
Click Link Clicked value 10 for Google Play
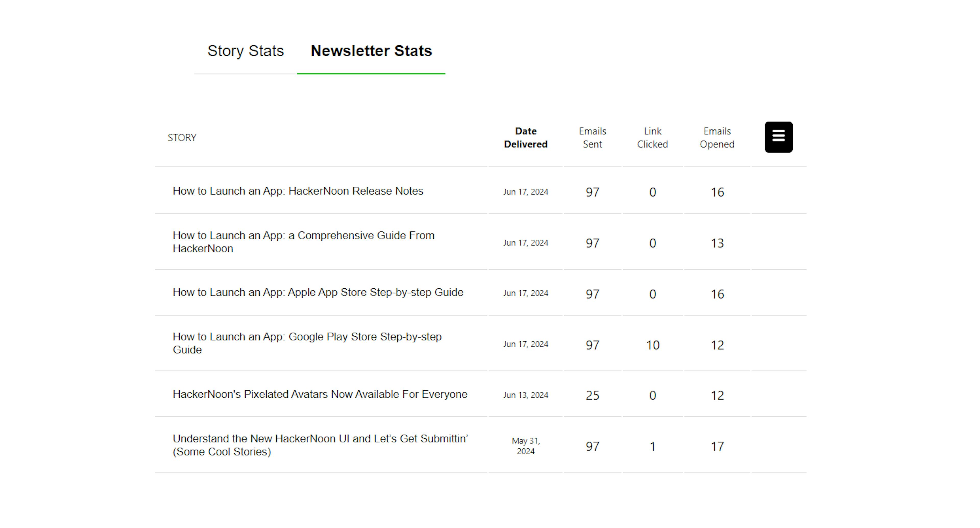coord(653,345)
